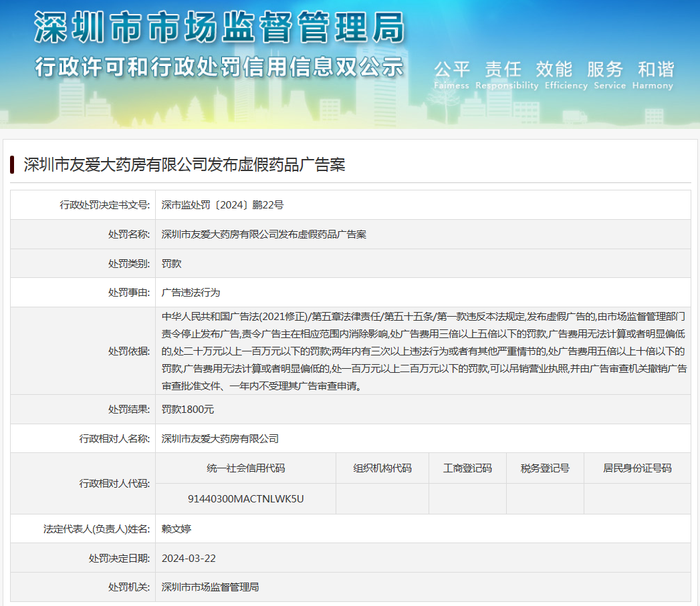
Task: Click the banner title 深圳市市场监督管理局
Action: click(219, 27)
